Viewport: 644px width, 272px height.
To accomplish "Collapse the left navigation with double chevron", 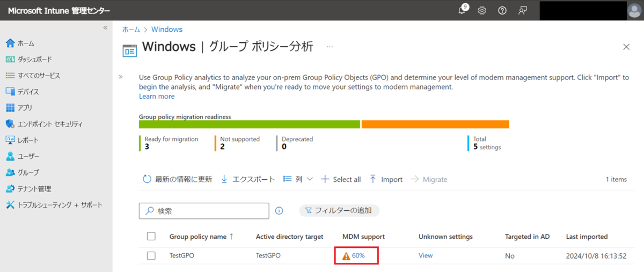I will point(105,28).
